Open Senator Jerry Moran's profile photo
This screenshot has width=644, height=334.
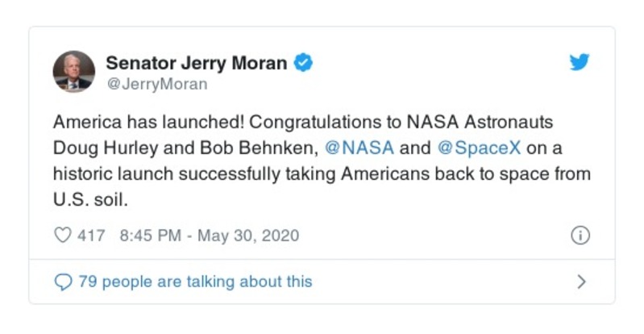coord(73,71)
